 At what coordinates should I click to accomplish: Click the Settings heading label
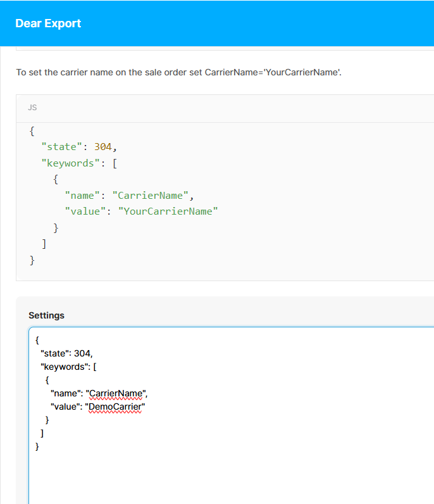[47, 315]
